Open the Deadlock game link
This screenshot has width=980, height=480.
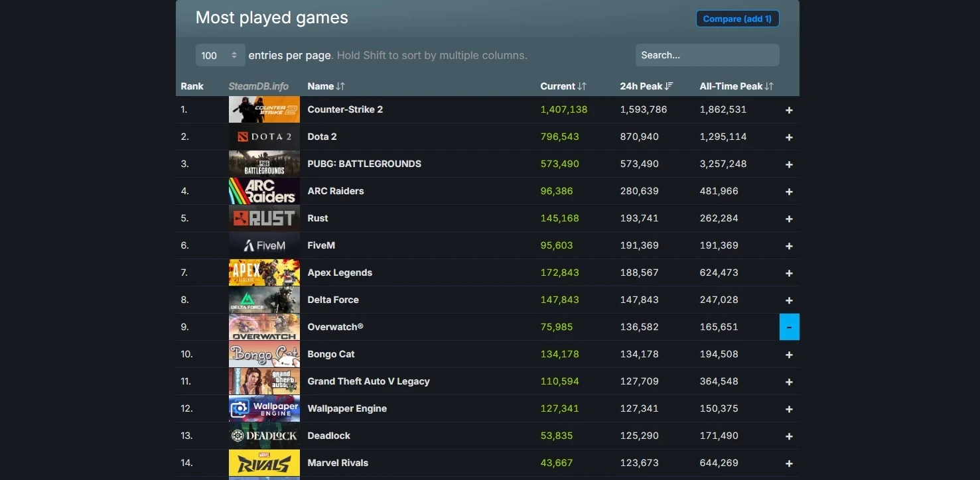pyautogui.click(x=328, y=436)
